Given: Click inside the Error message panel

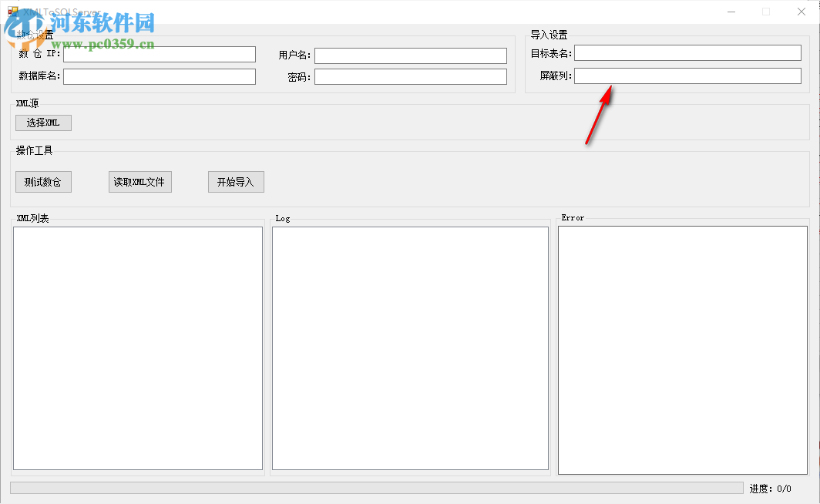Looking at the screenshot, I should [683, 347].
